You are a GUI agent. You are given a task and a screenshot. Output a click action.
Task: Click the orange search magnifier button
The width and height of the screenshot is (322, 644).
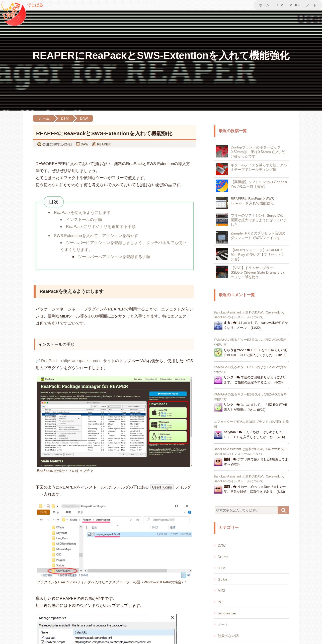[x=283, y=510]
